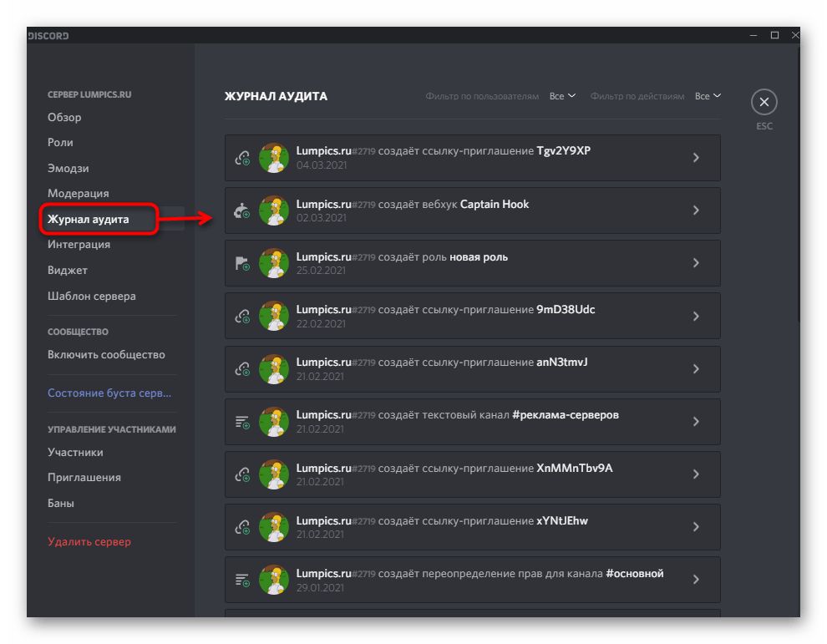Click the invite icon on xYNtJEhw entry
This screenshot has height=644, width=827.
[x=242, y=526]
